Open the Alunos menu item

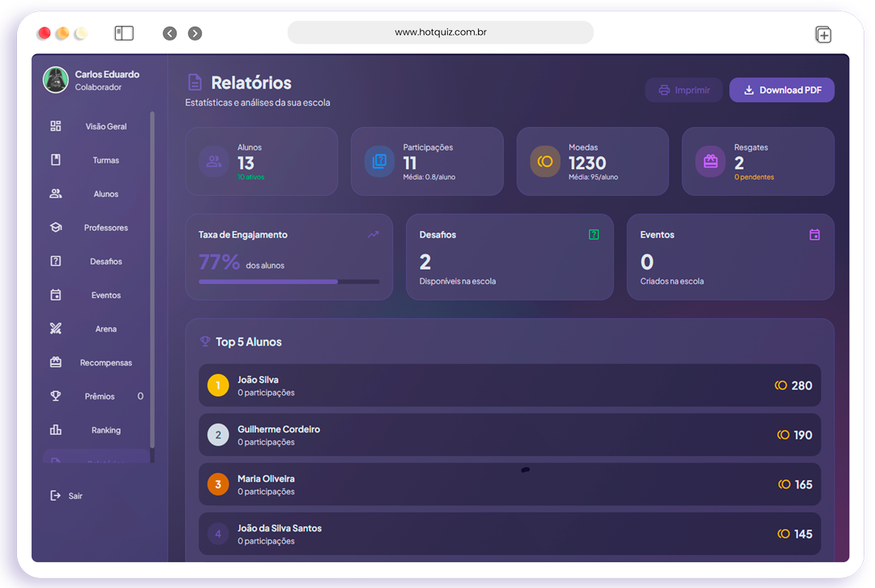point(105,194)
